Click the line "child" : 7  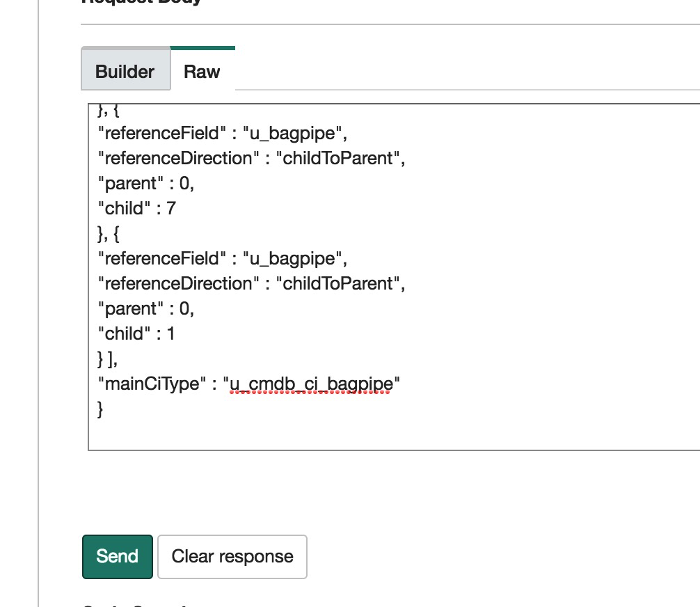137,209
